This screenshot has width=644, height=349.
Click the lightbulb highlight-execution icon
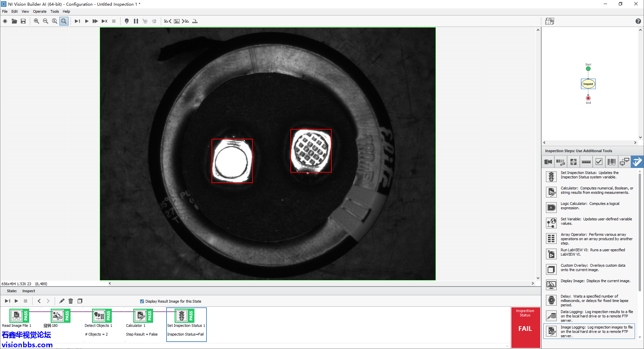click(x=127, y=21)
